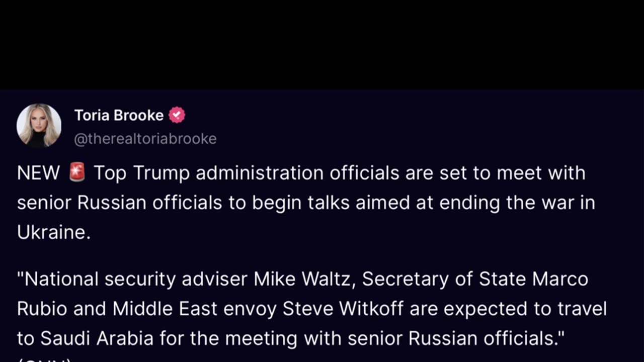Open the Toria Brooke display name
This screenshot has height=362, width=644.
[119, 116]
